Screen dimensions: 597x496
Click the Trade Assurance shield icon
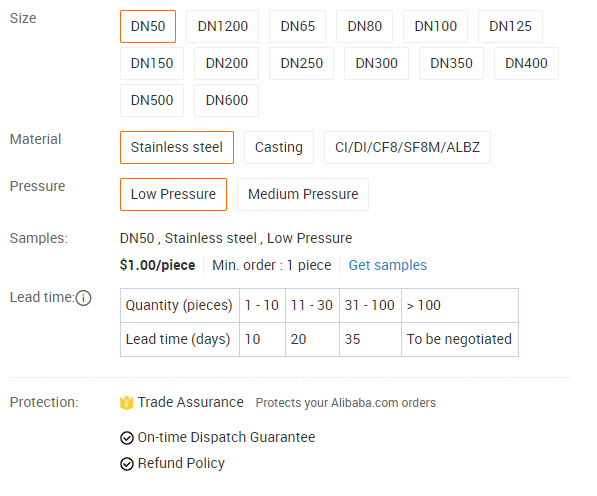126,403
